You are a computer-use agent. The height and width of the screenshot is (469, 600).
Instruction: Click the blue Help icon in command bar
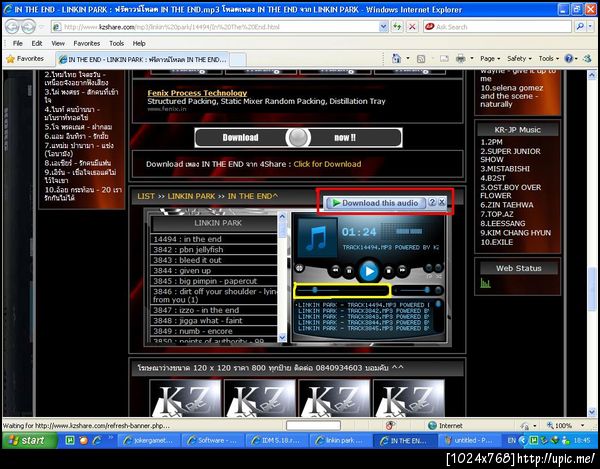point(569,59)
